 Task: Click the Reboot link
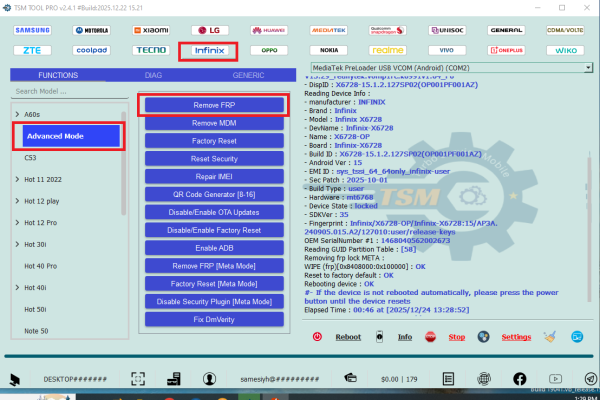point(348,337)
